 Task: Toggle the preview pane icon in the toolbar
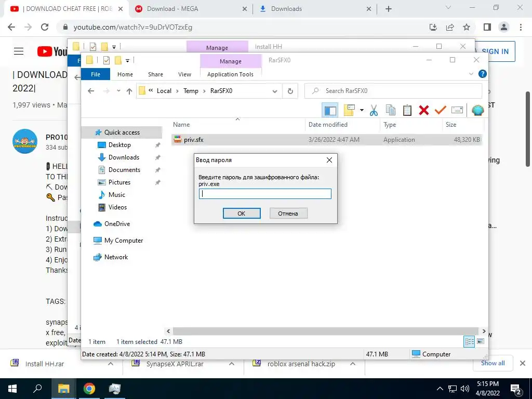coord(330,110)
